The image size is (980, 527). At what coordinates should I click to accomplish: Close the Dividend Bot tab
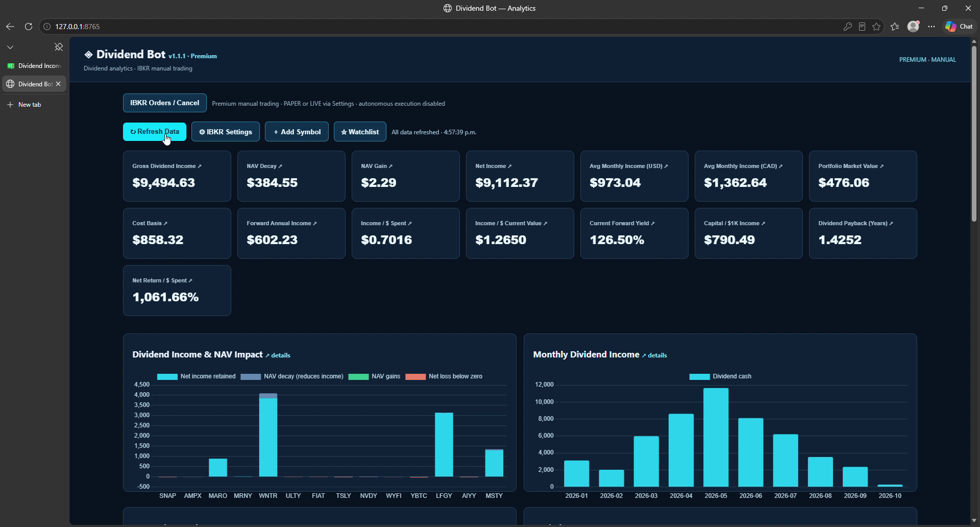coord(58,84)
